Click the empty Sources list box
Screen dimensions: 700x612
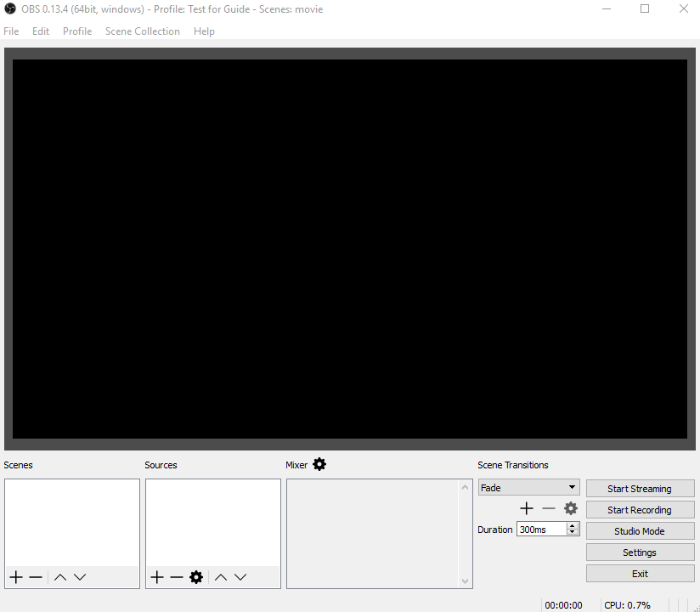click(213, 523)
